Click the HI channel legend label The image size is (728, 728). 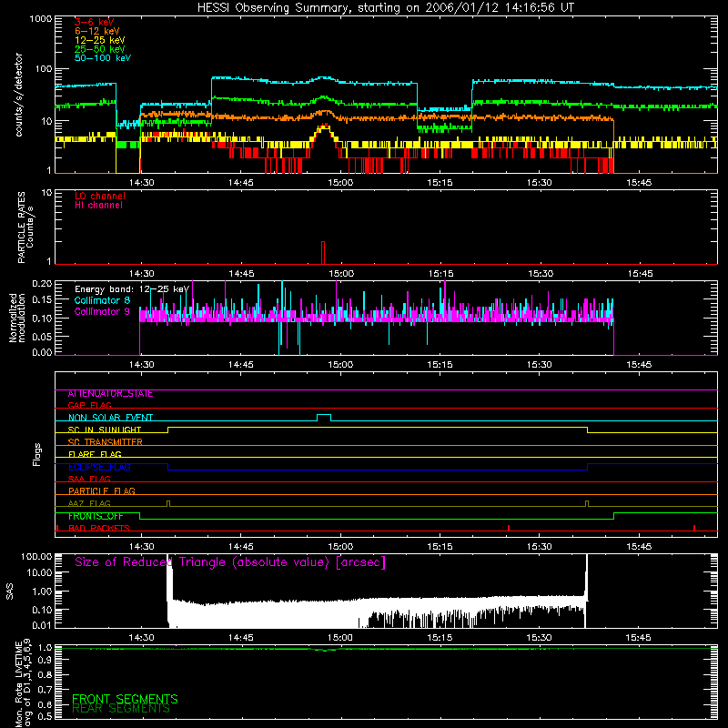(x=99, y=206)
